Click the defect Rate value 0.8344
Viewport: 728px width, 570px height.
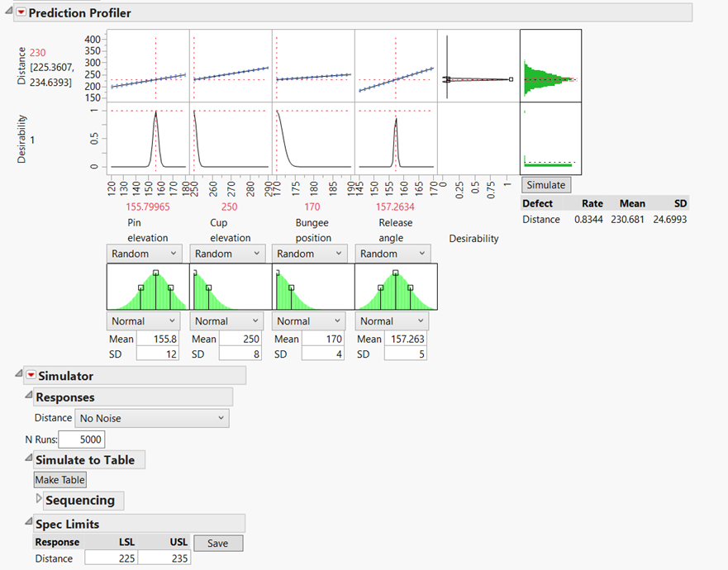tap(588, 219)
